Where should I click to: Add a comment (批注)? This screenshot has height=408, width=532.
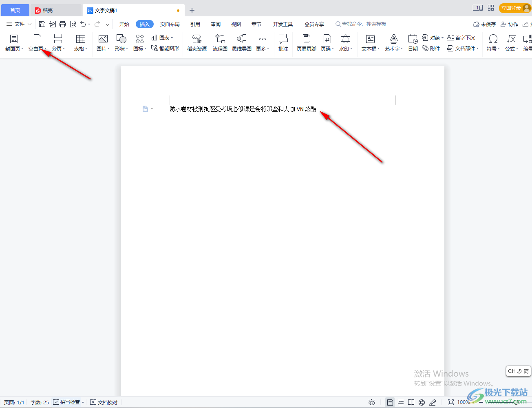(283, 43)
